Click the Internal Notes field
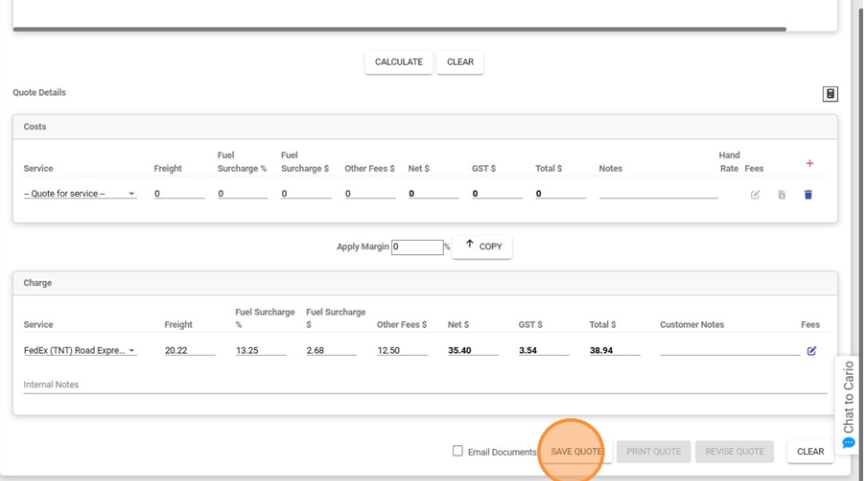The height and width of the screenshot is (481, 864). (x=420, y=385)
